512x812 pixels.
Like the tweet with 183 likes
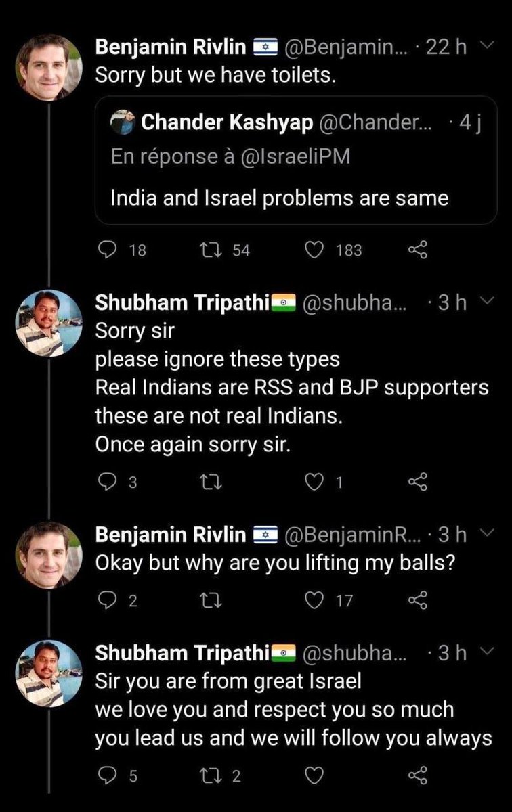(x=314, y=250)
